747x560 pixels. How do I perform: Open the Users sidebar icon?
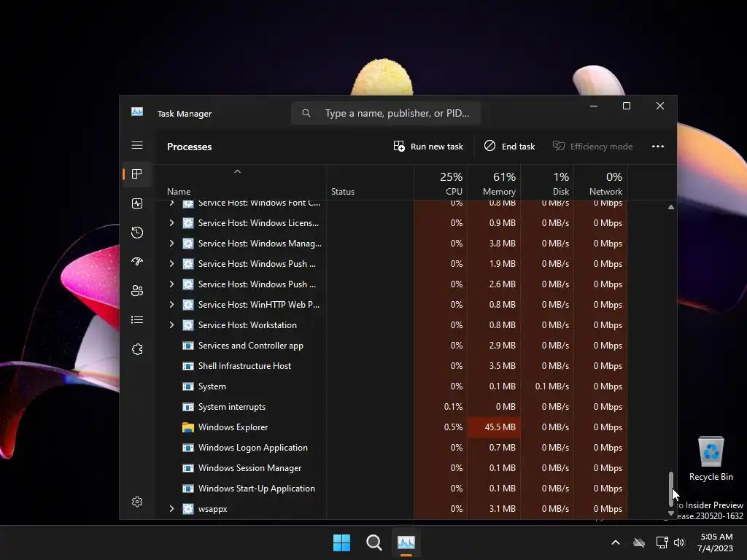(137, 290)
